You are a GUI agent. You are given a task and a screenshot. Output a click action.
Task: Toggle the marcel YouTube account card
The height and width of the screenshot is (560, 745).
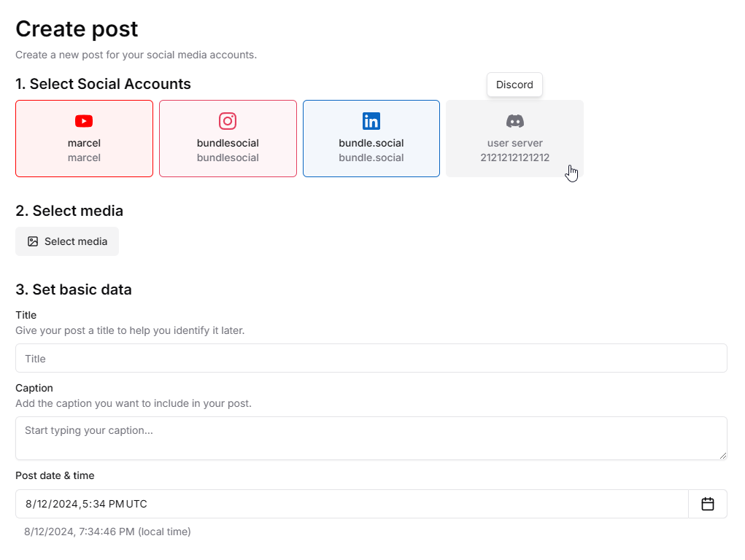click(x=84, y=139)
